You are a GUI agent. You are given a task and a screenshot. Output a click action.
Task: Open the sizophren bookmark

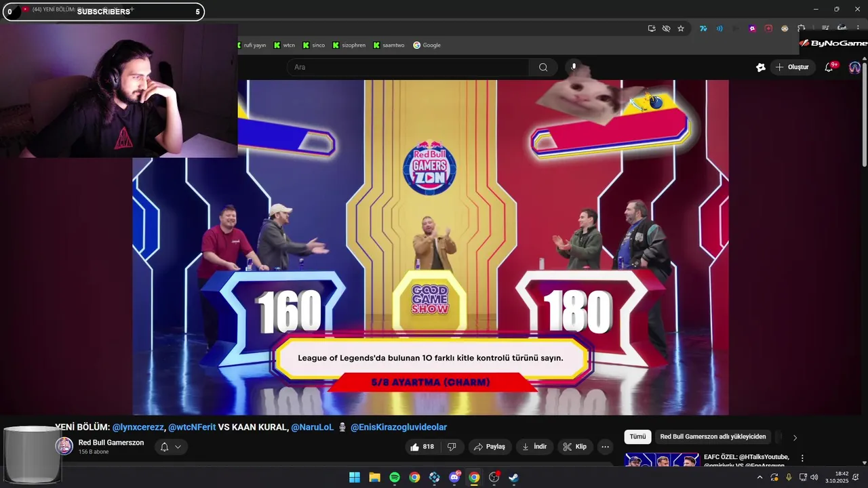coord(349,45)
